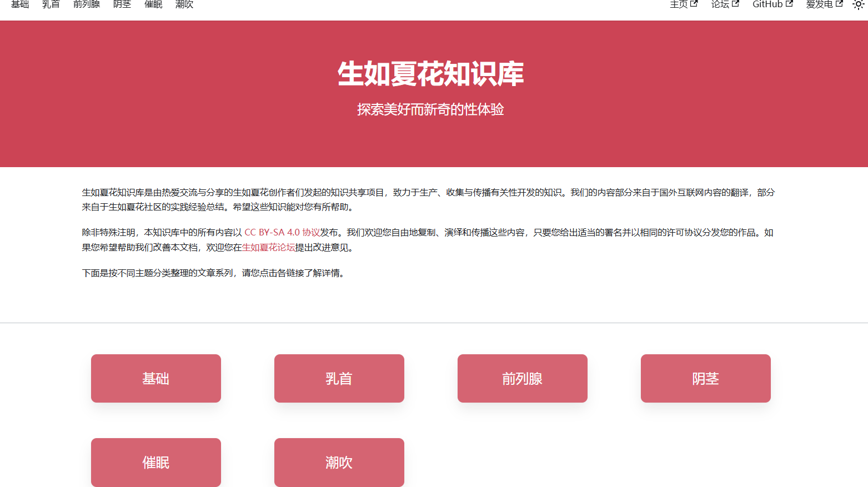Select 潮吹 in the top navigation bar
868x487 pixels.
click(184, 4)
